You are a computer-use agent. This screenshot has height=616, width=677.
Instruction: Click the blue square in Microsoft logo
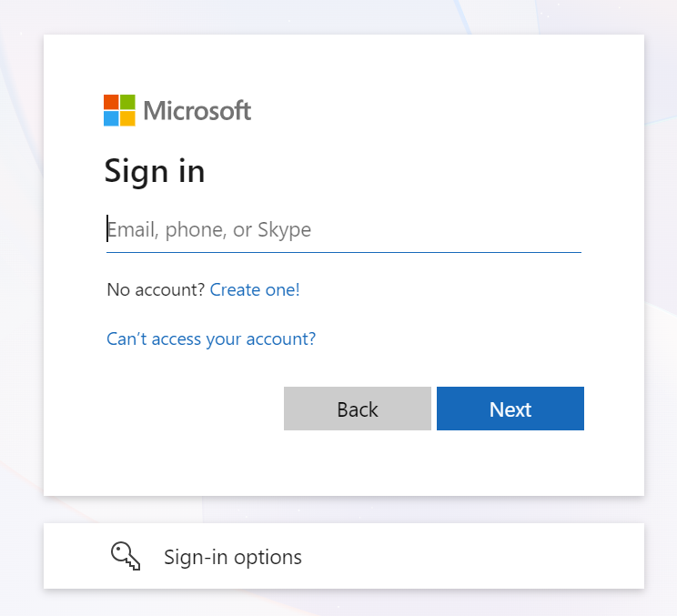(111, 118)
